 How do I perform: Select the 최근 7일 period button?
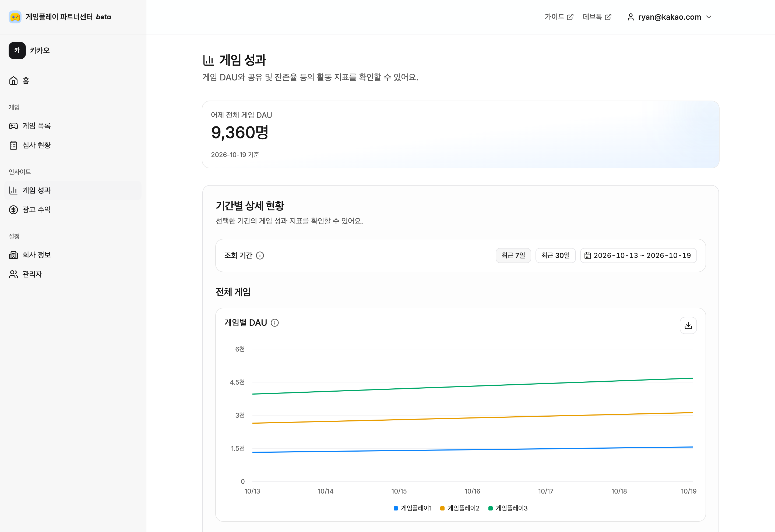[x=513, y=256]
